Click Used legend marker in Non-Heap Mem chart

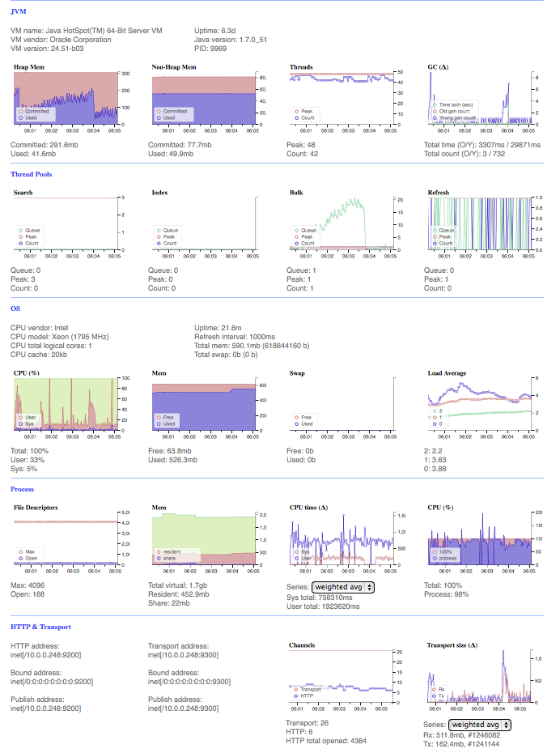click(159, 117)
